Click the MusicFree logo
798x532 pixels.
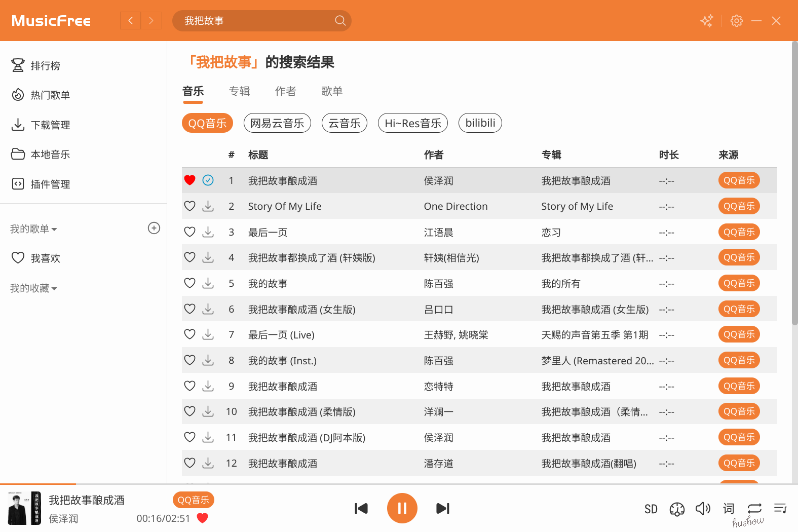pyautogui.click(x=51, y=21)
